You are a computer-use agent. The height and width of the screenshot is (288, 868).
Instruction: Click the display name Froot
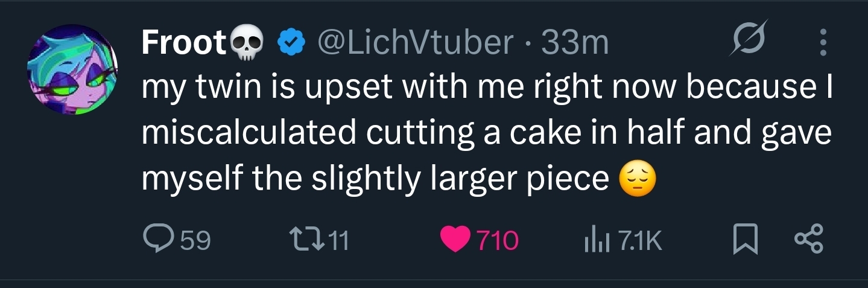click(x=184, y=42)
